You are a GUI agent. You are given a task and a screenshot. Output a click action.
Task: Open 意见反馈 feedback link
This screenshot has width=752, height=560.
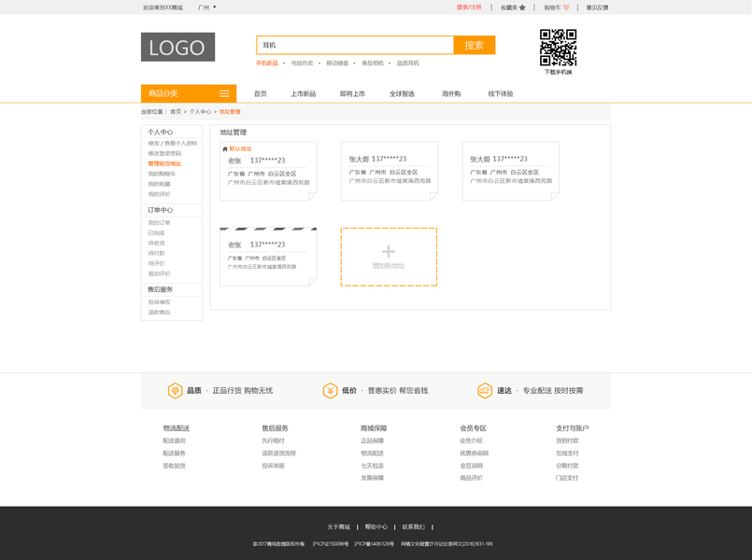pos(597,7)
